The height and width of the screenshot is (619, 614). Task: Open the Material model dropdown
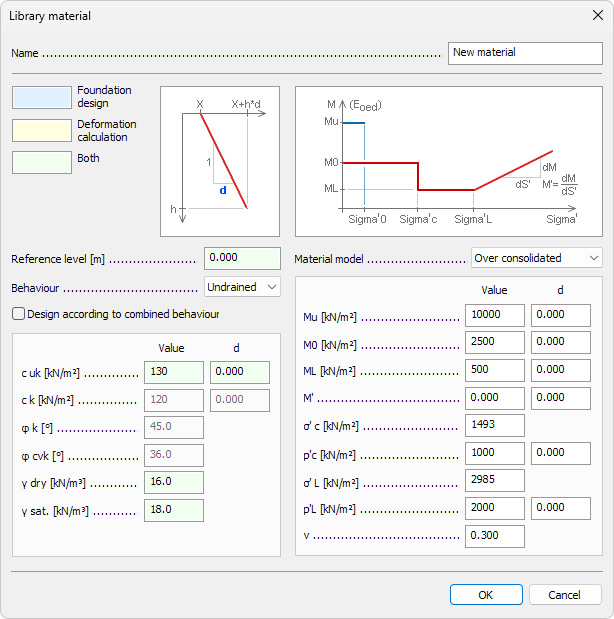536,258
